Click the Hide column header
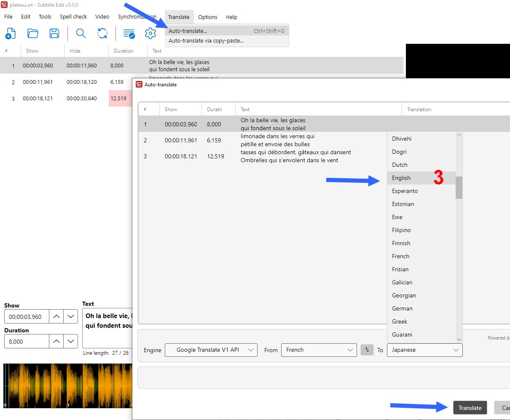This screenshot has width=510, height=420. pos(86,51)
